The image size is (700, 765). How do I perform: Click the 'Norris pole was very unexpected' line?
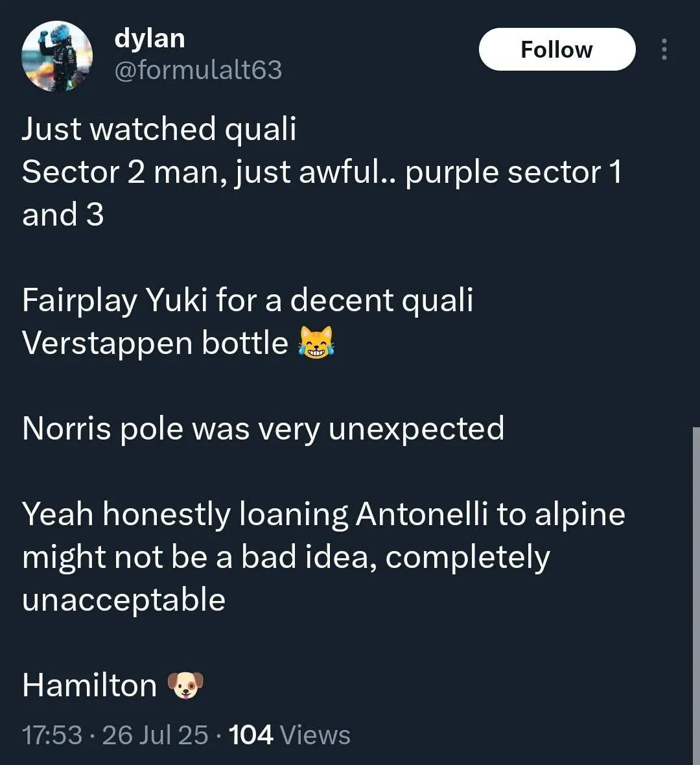point(263,429)
